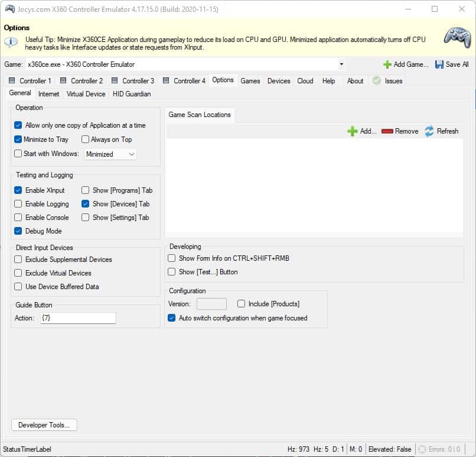The height and width of the screenshot is (457, 476).
Task: Click the Issues green check icon
Action: pyautogui.click(x=377, y=80)
